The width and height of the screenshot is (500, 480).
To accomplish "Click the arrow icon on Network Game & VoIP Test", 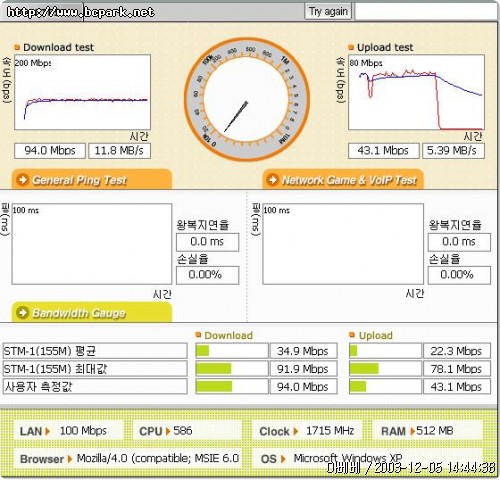I will 273,180.
